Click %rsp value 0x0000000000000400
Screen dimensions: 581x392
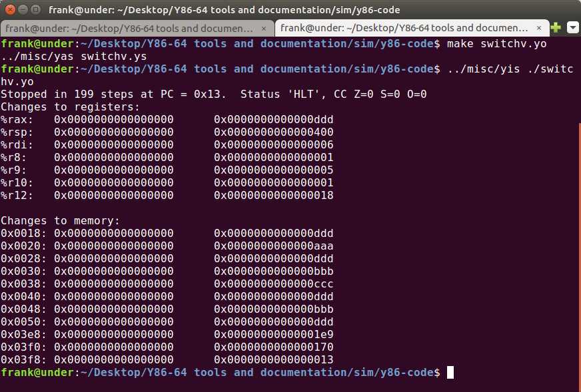pos(273,132)
